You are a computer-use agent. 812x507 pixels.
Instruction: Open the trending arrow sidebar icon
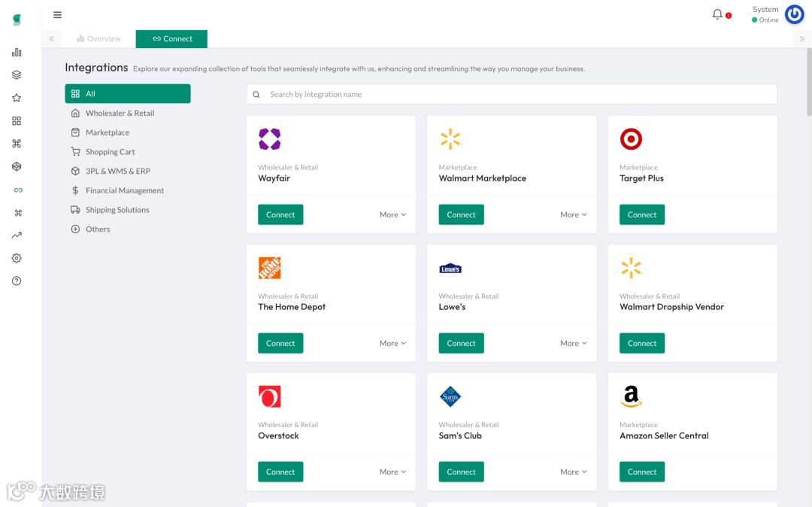point(17,235)
